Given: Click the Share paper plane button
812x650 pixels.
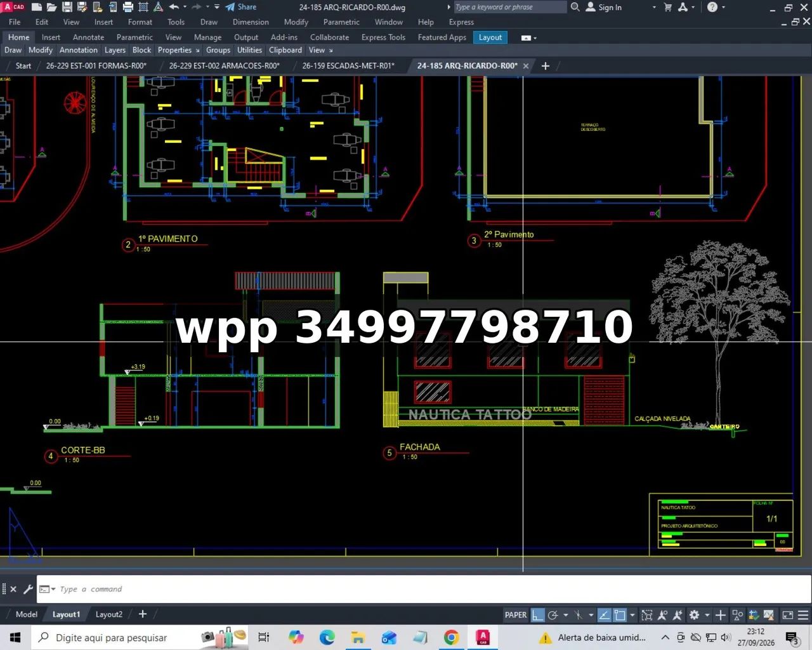Looking at the screenshot, I should click(240, 7).
